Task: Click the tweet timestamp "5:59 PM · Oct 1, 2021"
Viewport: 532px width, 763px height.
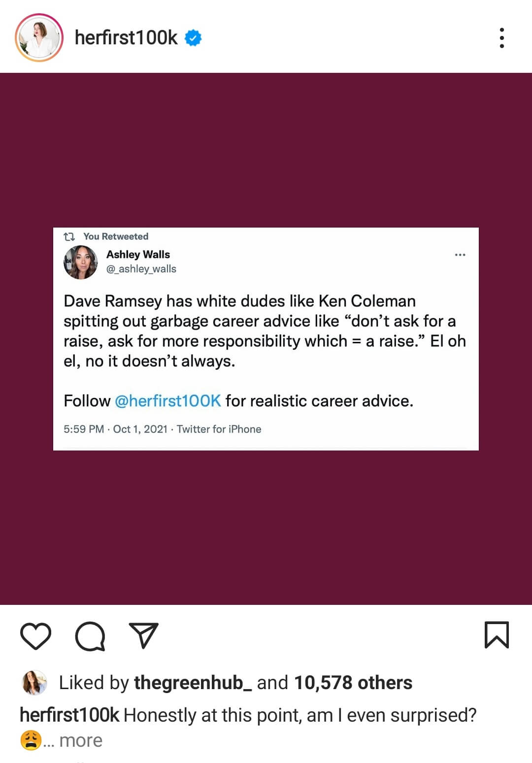Action: click(116, 429)
